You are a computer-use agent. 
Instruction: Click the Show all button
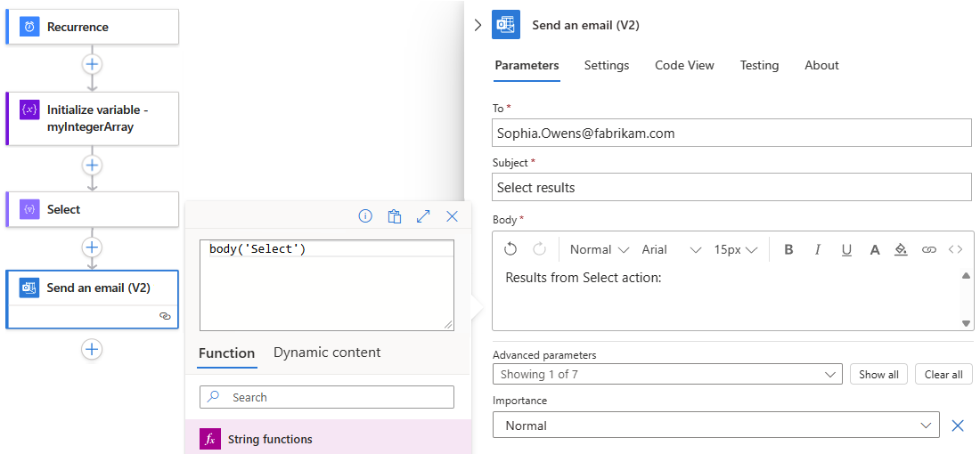click(x=878, y=374)
